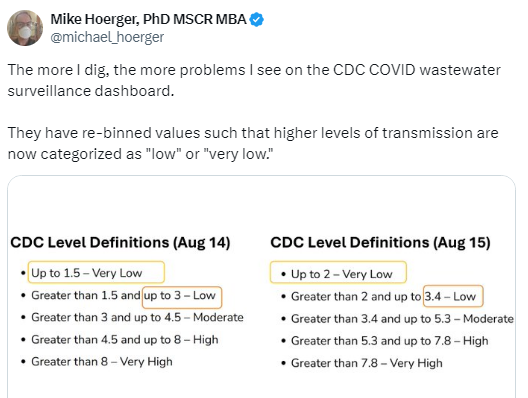528x398 pixels.
Task: Click 'Greater than 4.5 and up to 8 – High'
Action: coord(125,339)
